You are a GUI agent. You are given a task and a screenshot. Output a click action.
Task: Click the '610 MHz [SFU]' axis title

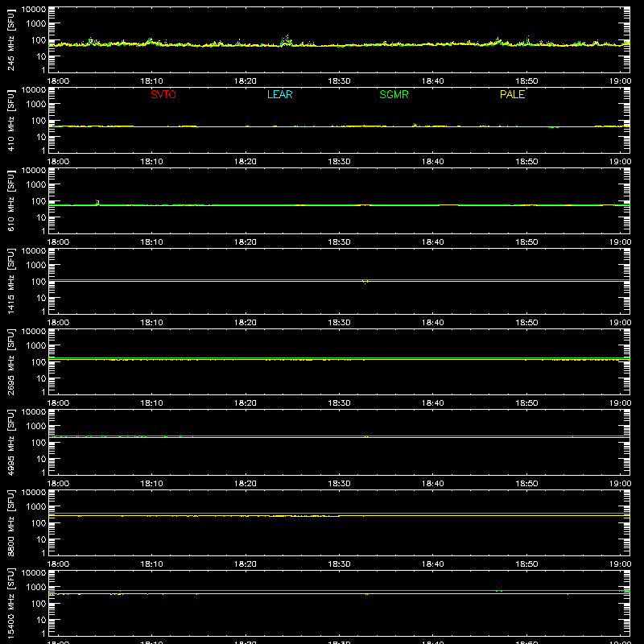coord(10,200)
